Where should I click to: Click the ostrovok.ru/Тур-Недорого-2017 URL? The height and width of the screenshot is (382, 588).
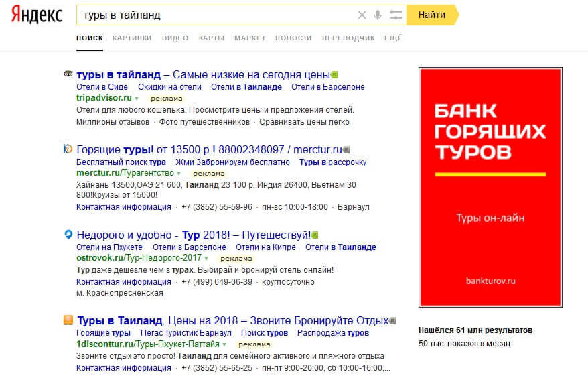coord(139,258)
